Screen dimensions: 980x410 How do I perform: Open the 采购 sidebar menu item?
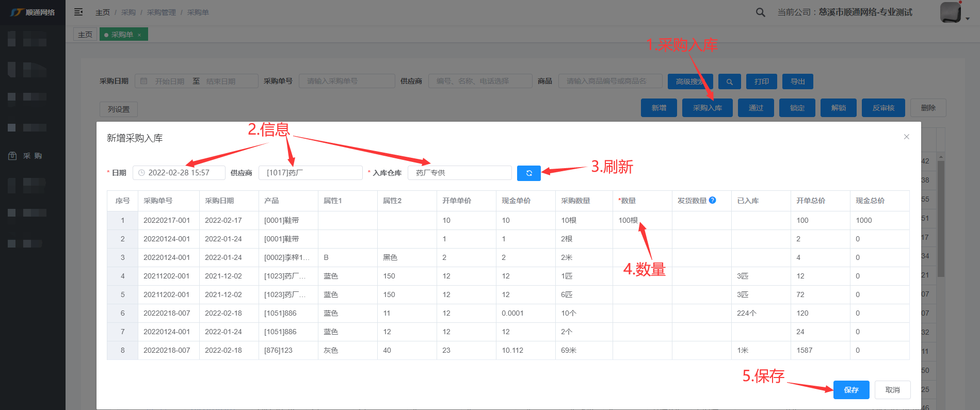(33, 156)
